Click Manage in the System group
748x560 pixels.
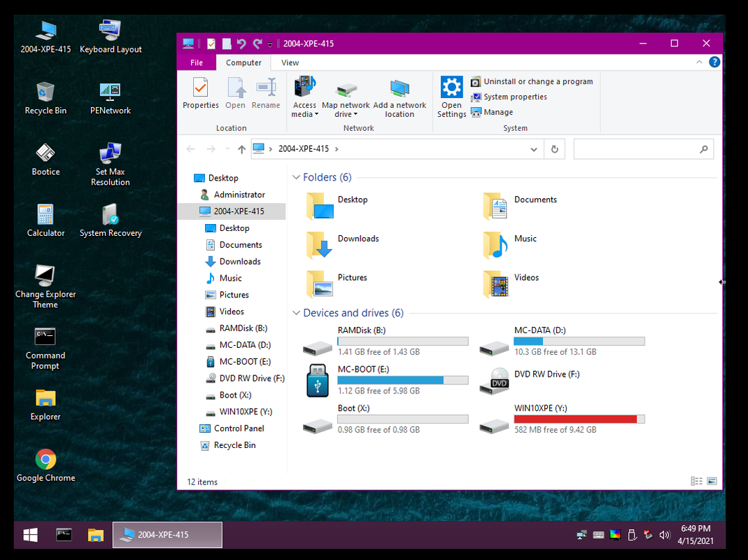click(x=492, y=112)
